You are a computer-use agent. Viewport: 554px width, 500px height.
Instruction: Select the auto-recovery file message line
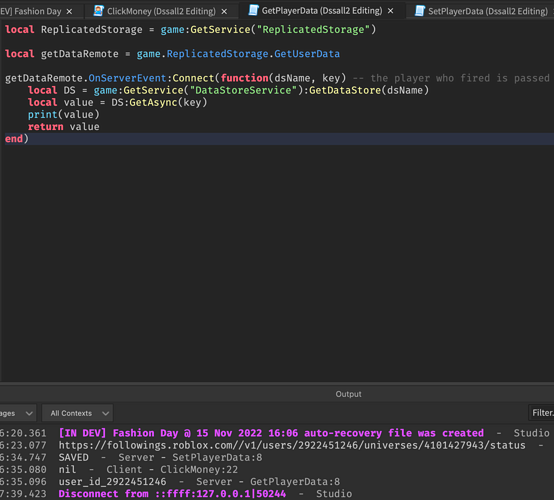[x=277, y=433]
